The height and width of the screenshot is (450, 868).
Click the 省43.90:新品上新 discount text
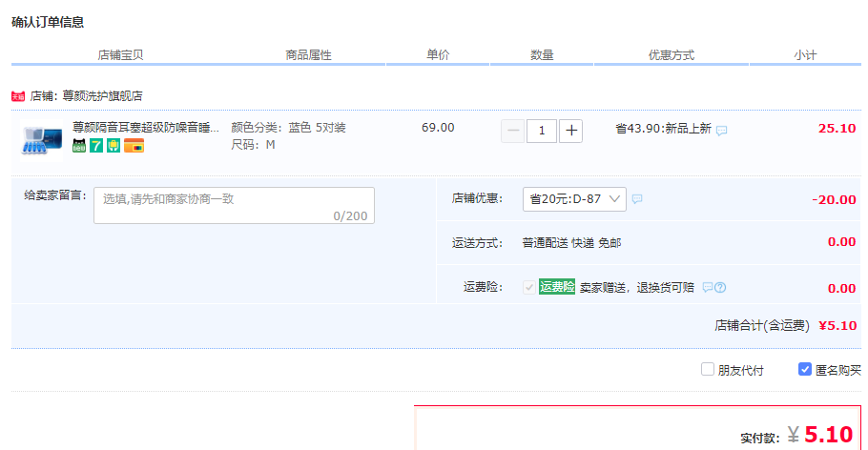(x=663, y=129)
